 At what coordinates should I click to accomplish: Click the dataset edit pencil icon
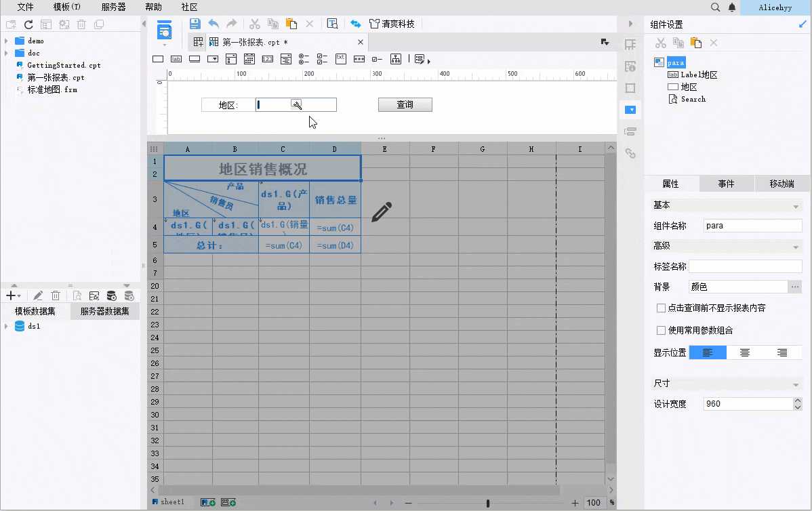tap(38, 295)
